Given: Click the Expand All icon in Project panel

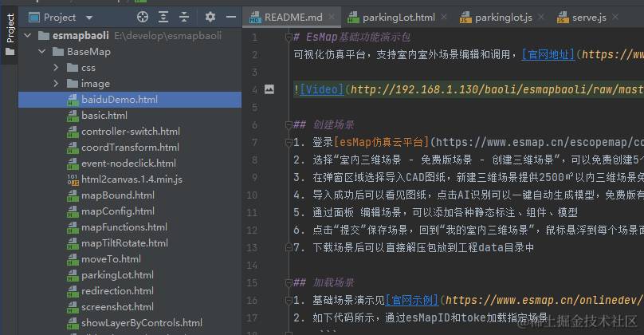Looking at the screenshot, I should [163, 17].
